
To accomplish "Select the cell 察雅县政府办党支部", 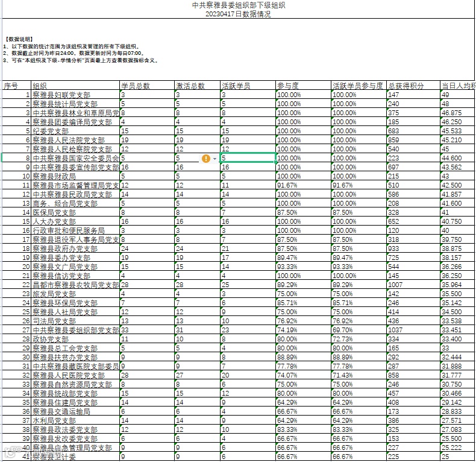I will (75, 248).
